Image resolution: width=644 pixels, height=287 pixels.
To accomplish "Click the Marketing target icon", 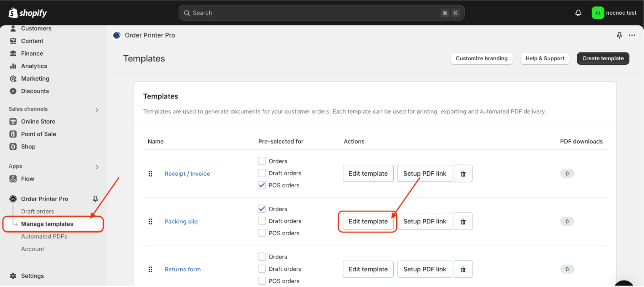I will (x=13, y=79).
